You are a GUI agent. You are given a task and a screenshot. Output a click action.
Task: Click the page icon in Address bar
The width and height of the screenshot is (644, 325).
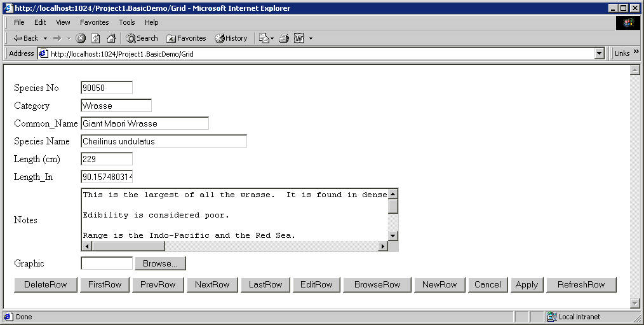point(44,53)
